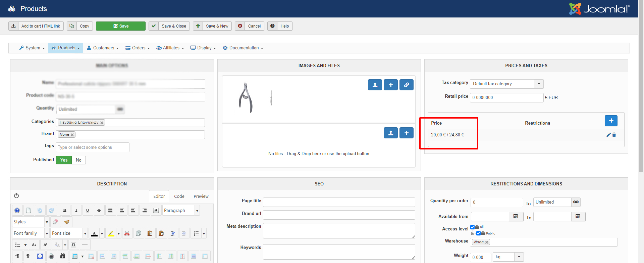The height and width of the screenshot is (263, 644).
Task: Set Published to No
Action: [78, 160]
